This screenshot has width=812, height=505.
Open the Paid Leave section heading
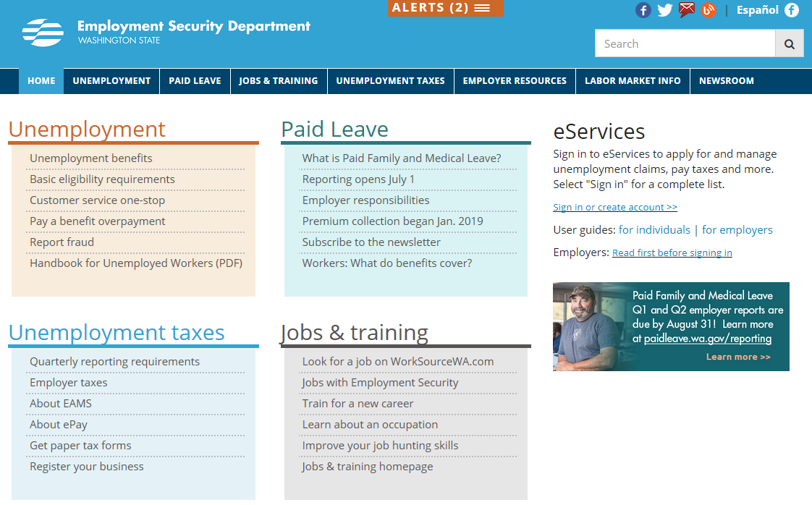[x=334, y=129]
